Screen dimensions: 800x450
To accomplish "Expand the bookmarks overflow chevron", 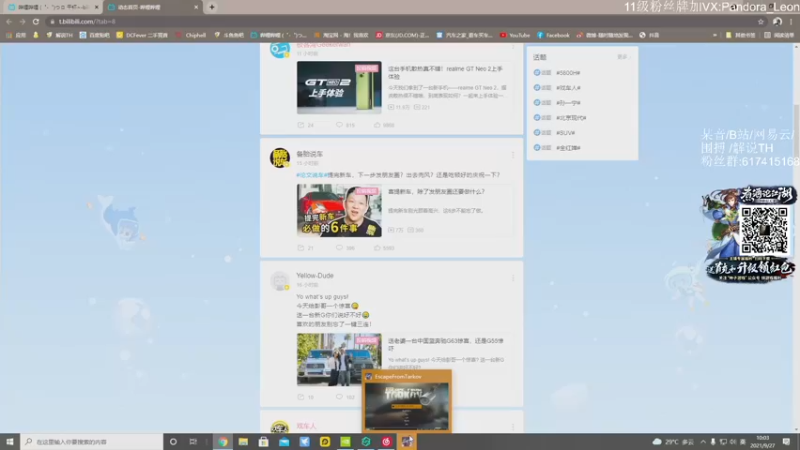I will (x=714, y=35).
